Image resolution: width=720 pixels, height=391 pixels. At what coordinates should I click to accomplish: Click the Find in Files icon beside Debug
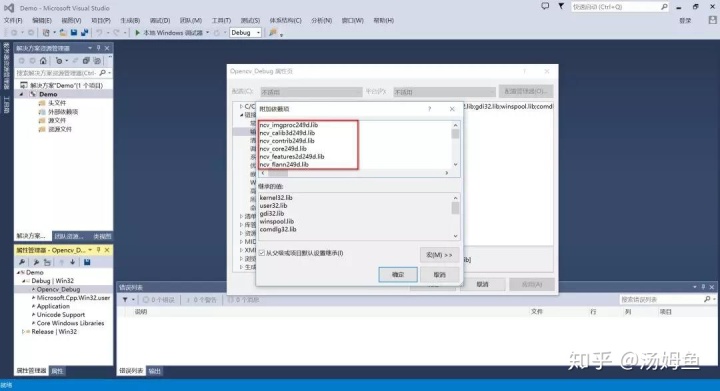click(x=273, y=33)
